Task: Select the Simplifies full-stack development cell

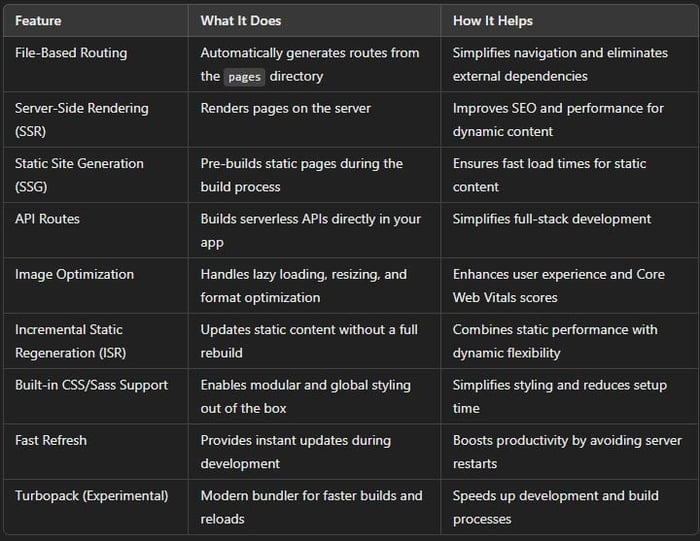Action: [x=569, y=230]
